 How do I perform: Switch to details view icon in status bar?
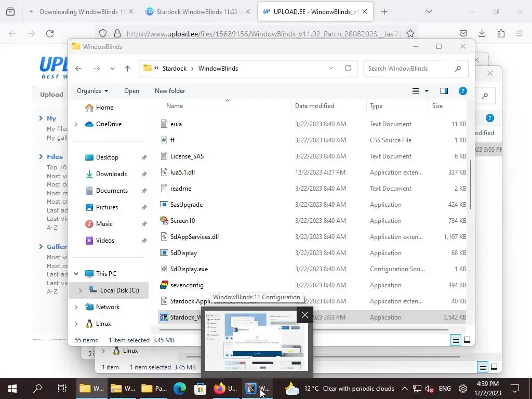456,340
